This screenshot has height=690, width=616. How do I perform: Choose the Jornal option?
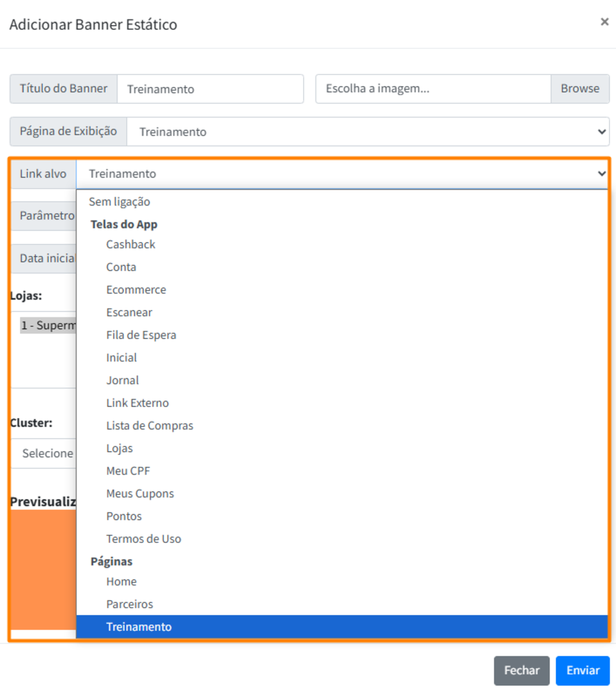[122, 381]
